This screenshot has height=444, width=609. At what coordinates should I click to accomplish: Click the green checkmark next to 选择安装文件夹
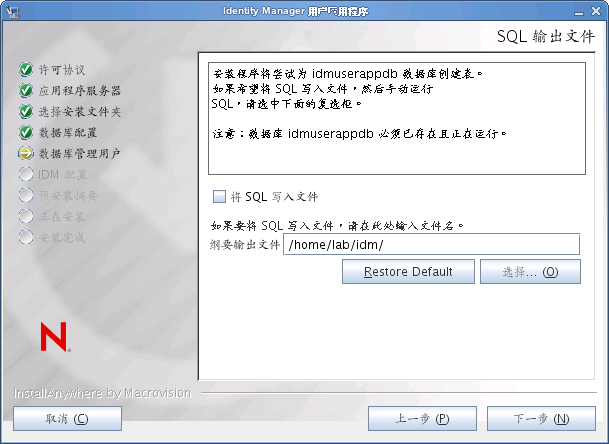point(26,111)
